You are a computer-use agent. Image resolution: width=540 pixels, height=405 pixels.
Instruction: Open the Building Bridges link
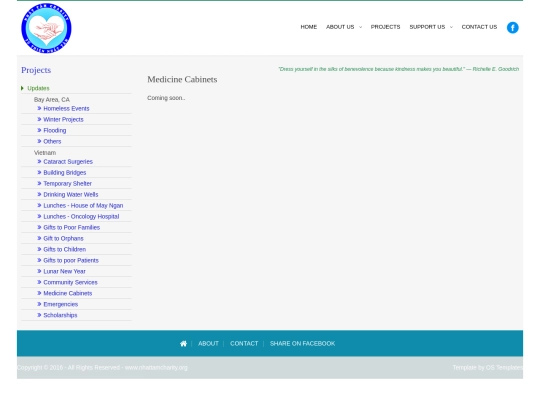click(x=65, y=173)
